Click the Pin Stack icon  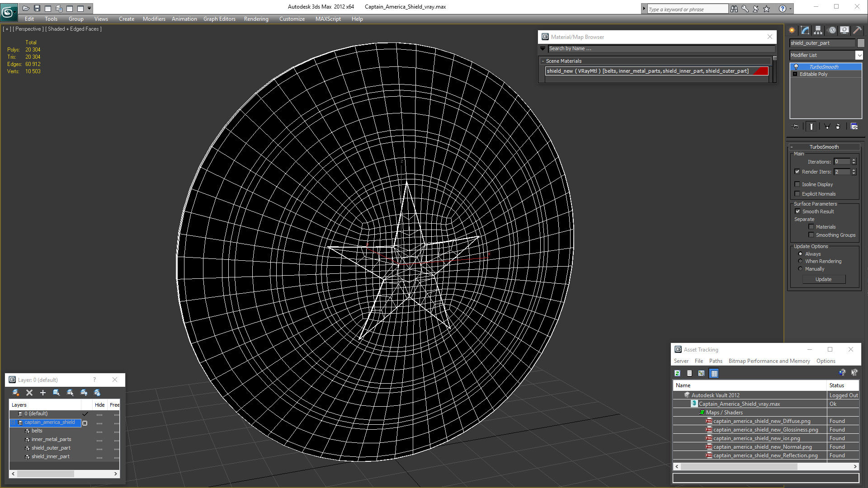(x=796, y=127)
